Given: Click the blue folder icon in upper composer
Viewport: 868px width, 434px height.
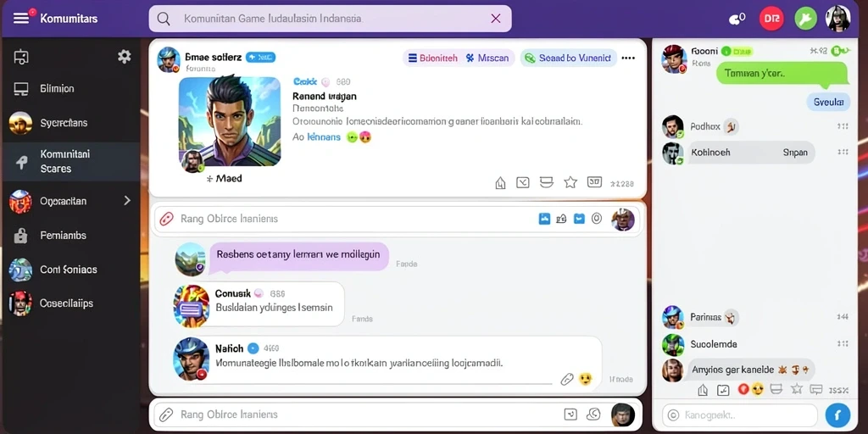Looking at the screenshot, I should tap(579, 219).
